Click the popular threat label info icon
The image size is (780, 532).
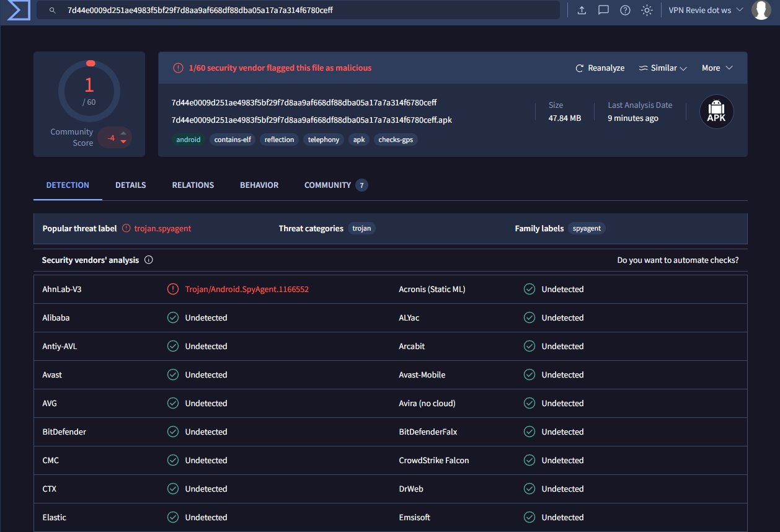click(x=126, y=228)
